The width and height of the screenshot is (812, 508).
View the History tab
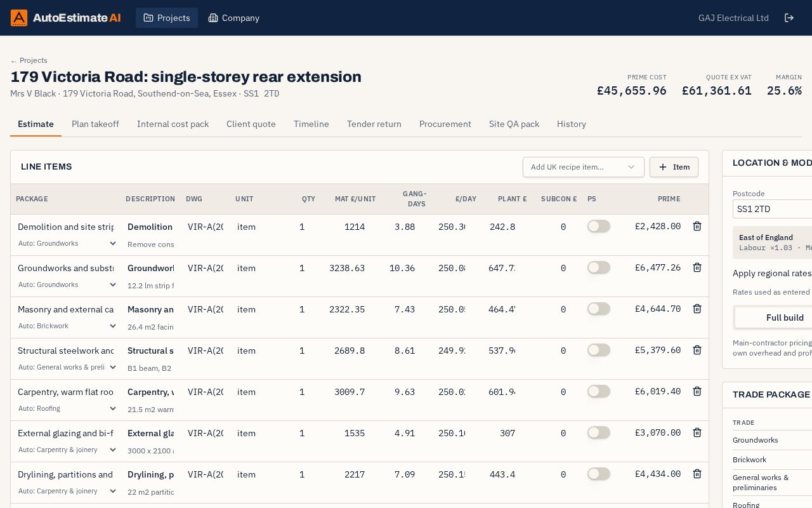572,124
